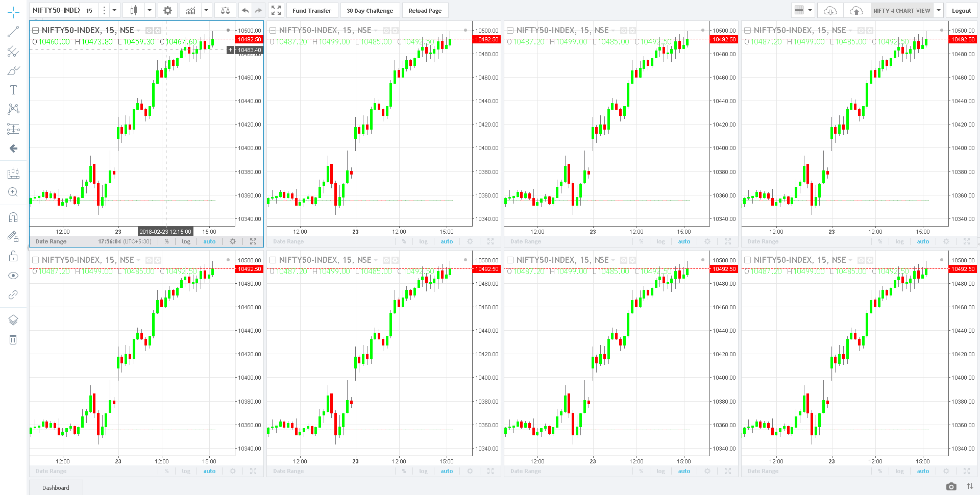Image resolution: width=980 pixels, height=495 pixels.
Task: Expand the NIFTY 4 CHART VIEW dropdown
Action: (939, 10)
